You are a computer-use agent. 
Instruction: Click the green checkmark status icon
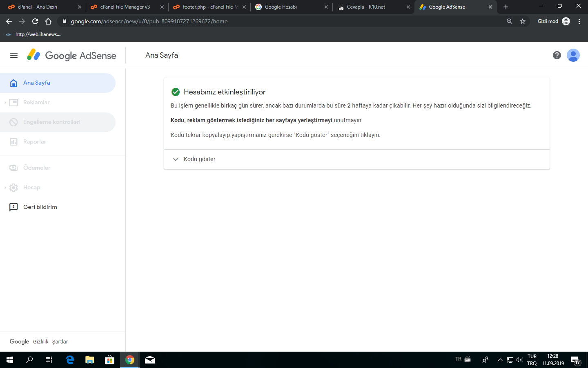point(176,92)
